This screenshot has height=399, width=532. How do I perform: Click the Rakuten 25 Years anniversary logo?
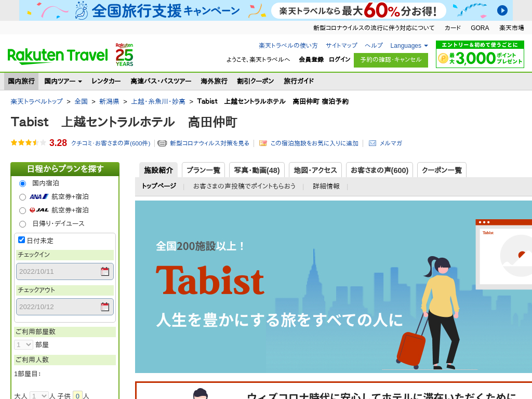124,55
